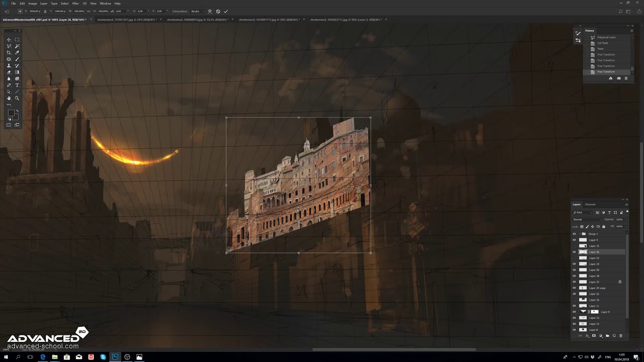Screen dimensions: 644x362
Task: Swap foreground and background colors
Action: [x=17, y=111]
